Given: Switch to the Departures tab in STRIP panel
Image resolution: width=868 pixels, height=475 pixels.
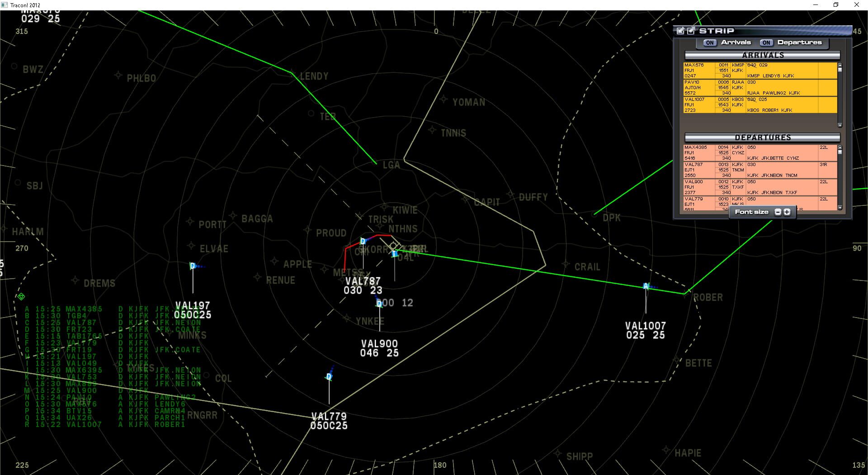Looking at the screenshot, I should (x=799, y=43).
